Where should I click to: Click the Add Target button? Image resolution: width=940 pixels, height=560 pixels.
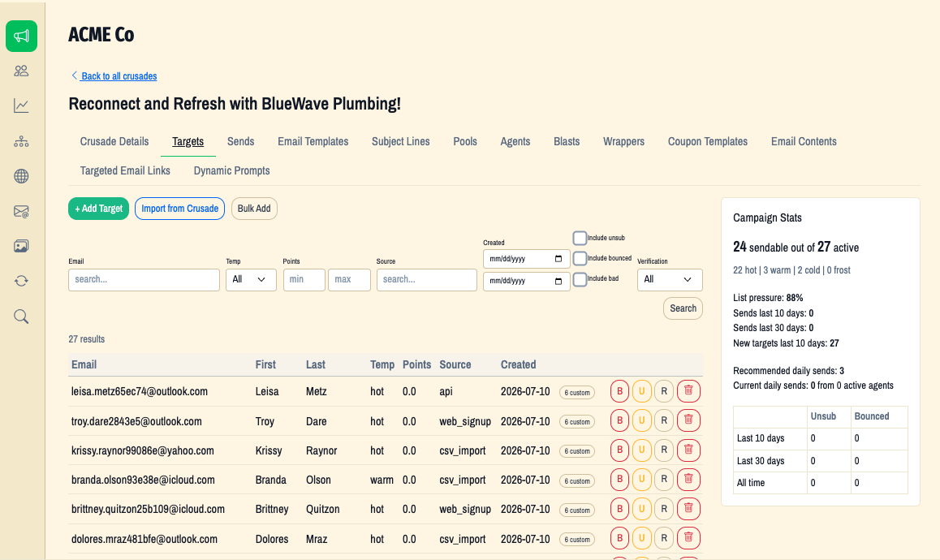[x=99, y=209]
